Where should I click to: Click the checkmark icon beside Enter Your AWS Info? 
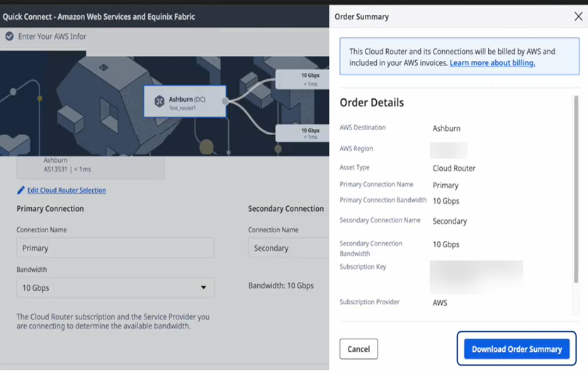click(x=9, y=37)
